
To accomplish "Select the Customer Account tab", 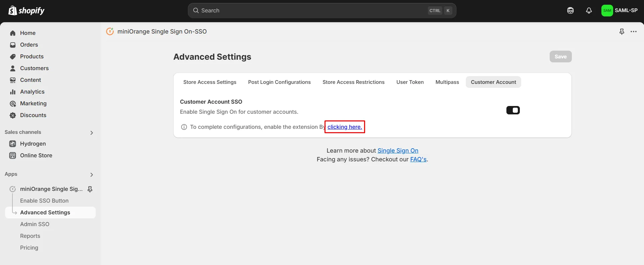I will pyautogui.click(x=493, y=82).
